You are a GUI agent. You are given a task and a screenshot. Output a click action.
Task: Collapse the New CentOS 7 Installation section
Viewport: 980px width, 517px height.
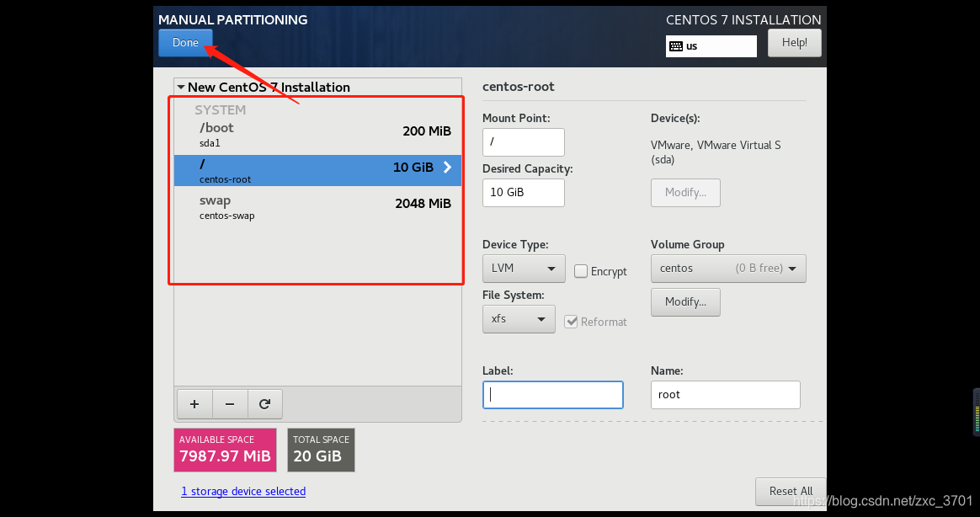click(181, 88)
